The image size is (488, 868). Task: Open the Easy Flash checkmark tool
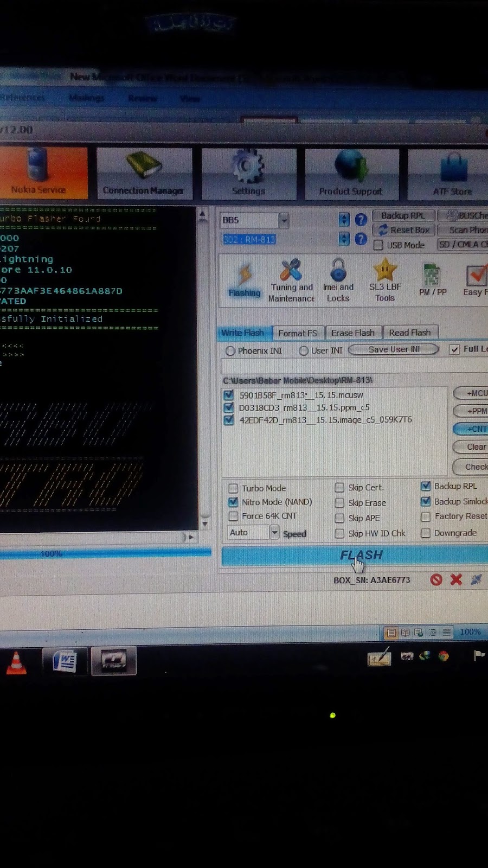(475, 280)
